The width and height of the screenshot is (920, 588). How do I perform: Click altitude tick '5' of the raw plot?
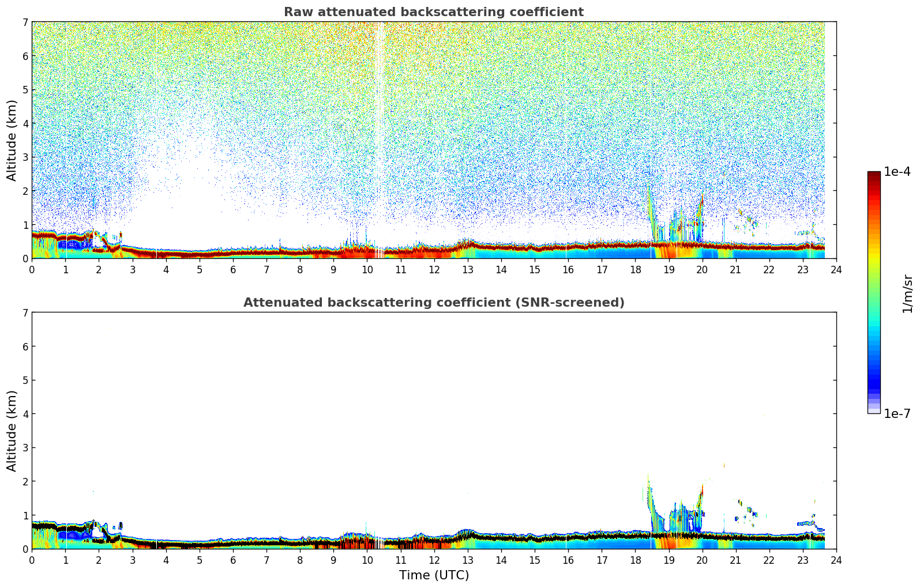(x=25, y=89)
